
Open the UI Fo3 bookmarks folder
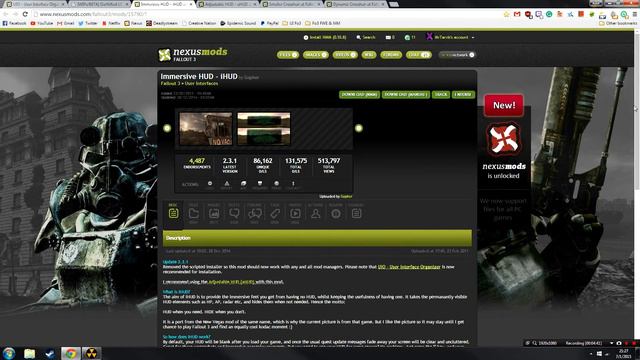coord(291,23)
